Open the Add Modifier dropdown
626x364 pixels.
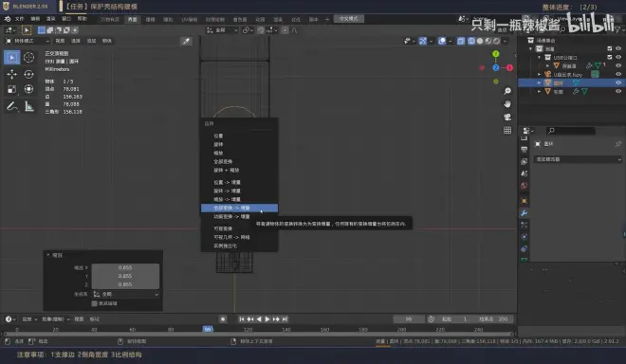(578, 159)
